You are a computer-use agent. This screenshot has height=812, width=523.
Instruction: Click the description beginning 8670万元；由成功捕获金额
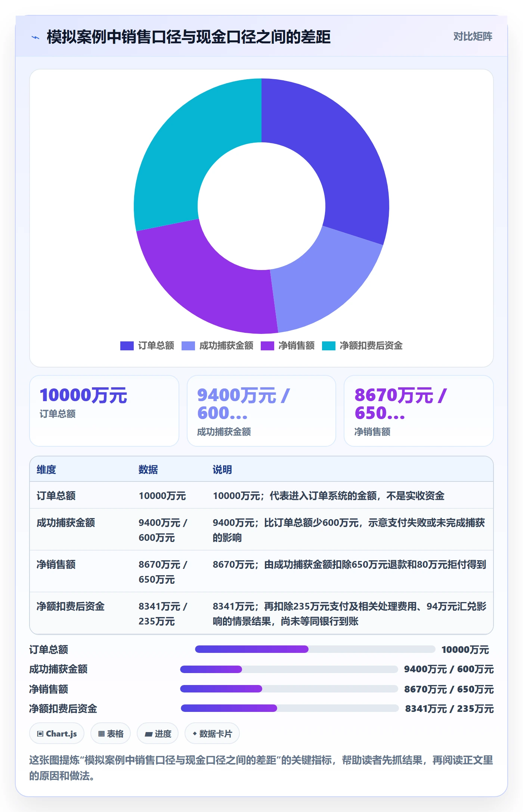(x=349, y=564)
